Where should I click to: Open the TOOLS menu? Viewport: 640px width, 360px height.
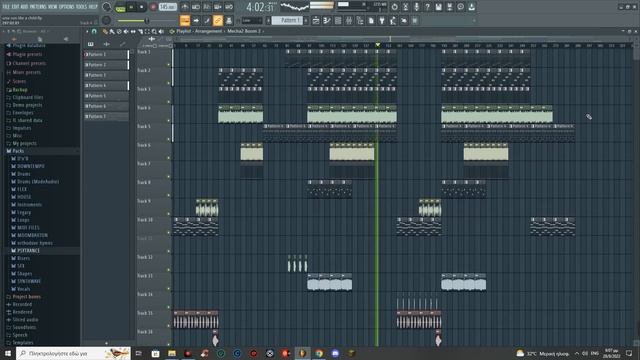click(x=81, y=7)
